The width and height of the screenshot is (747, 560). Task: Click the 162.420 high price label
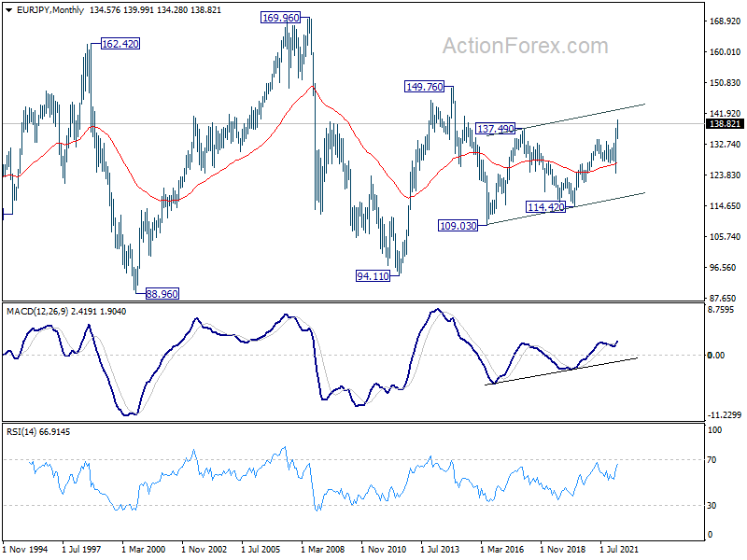coord(120,44)
